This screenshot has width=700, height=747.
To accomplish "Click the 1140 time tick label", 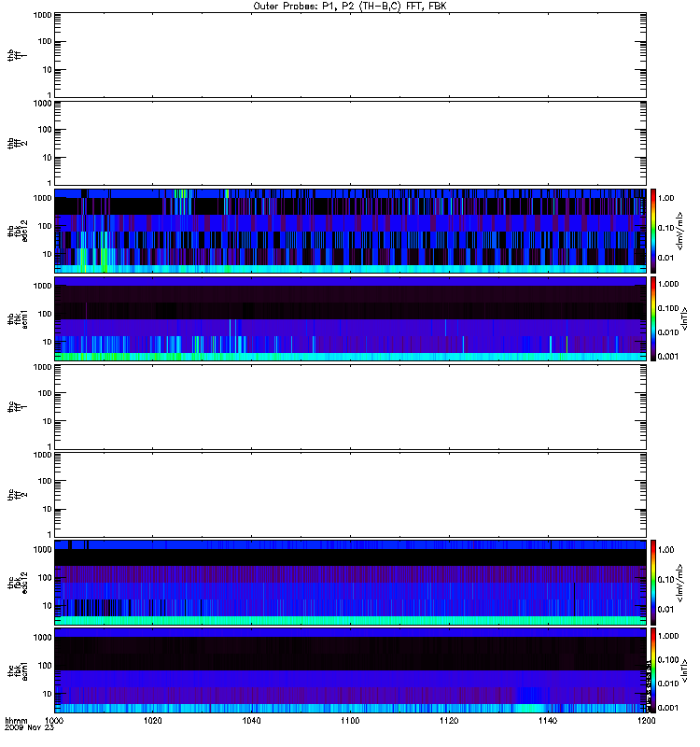I will click(x=548, y=721).
